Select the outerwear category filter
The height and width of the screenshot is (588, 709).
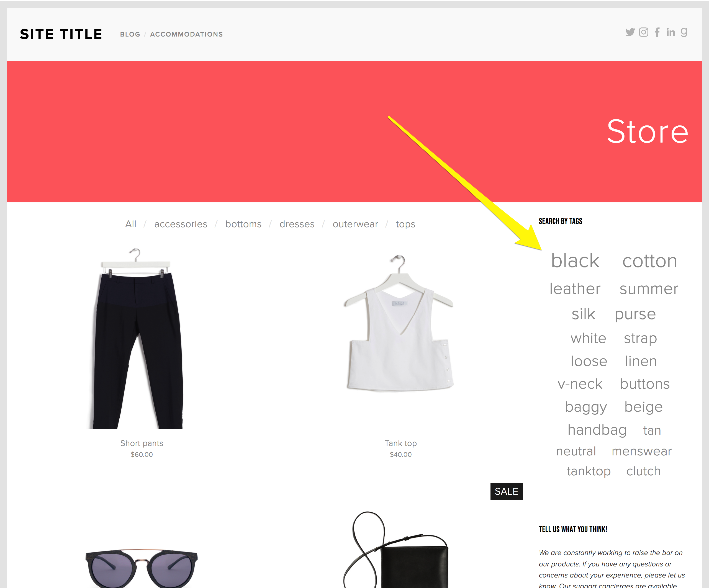point(355,224)
